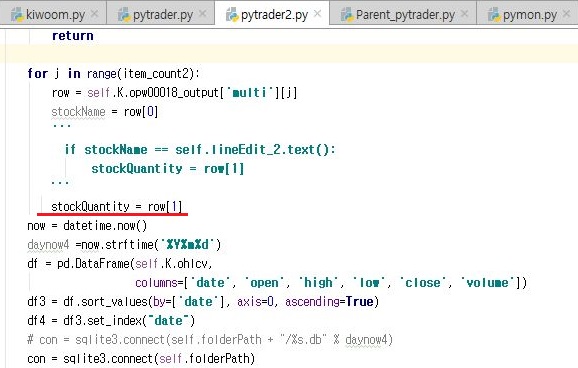Click the 'volume' column string
Image resolution: width=578 pixels, height=368 pixels.
(x=487, y=283)
